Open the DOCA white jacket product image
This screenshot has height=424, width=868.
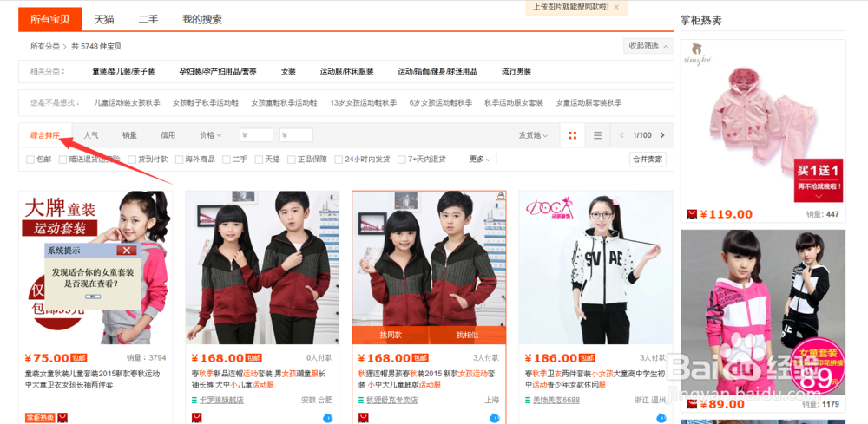pyautogui.click(x=595, y=268)
